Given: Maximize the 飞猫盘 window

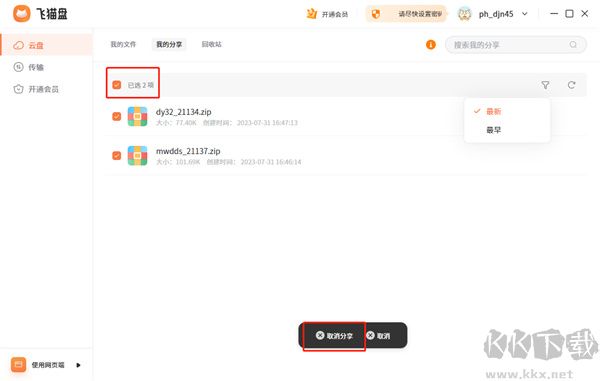Looking at the screenshot, I should (569, 14).
